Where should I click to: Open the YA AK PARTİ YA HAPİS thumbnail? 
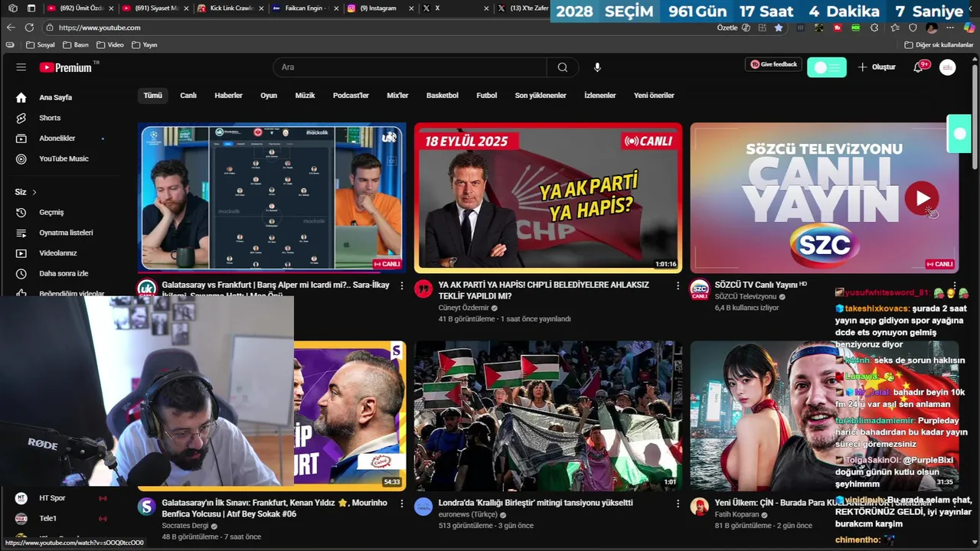click(548, 198)
